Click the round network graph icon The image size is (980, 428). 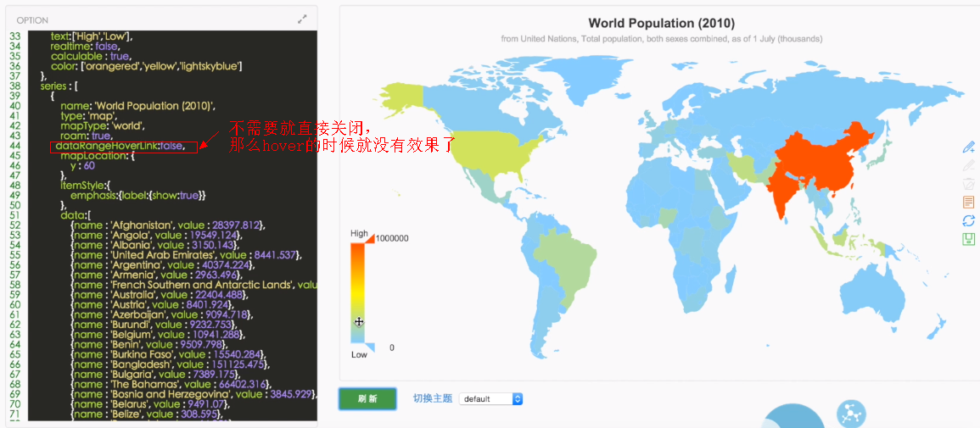click(851, 413)
